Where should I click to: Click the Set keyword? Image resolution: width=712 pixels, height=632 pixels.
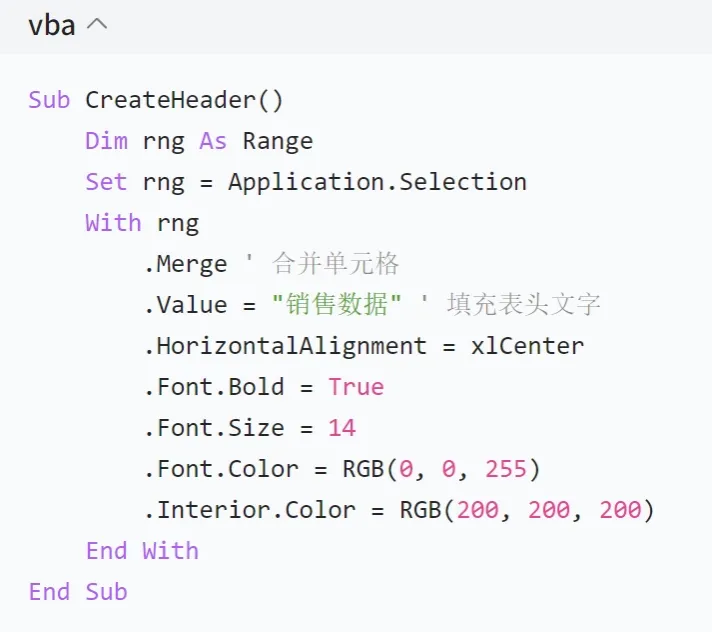click(106, 182)
